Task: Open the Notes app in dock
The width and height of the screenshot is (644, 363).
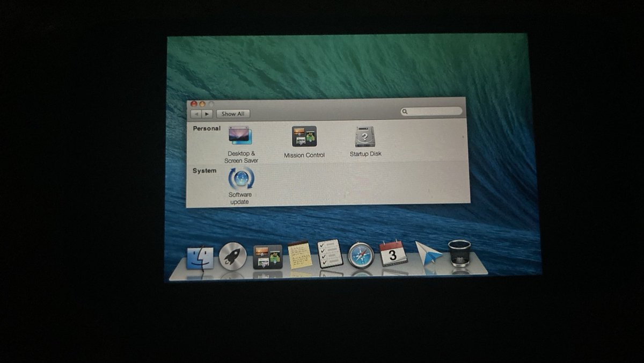Action: pos(299,255)
